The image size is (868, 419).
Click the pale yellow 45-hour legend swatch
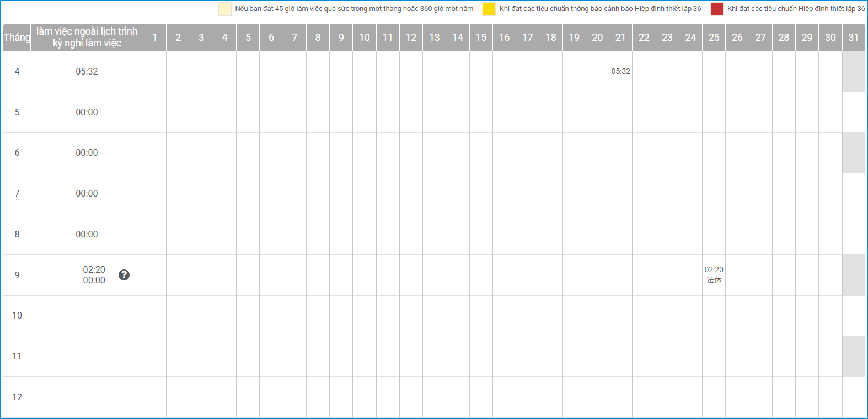(x=224, y=9)
